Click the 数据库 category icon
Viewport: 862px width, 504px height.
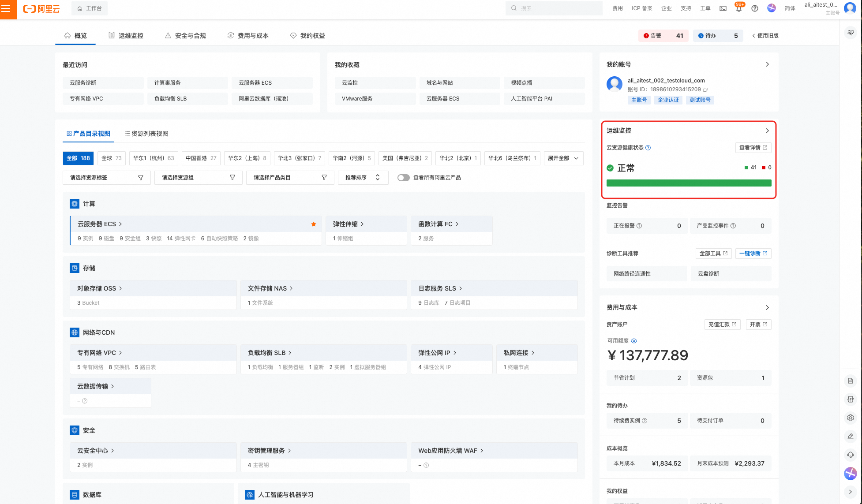tap(75, 495)
